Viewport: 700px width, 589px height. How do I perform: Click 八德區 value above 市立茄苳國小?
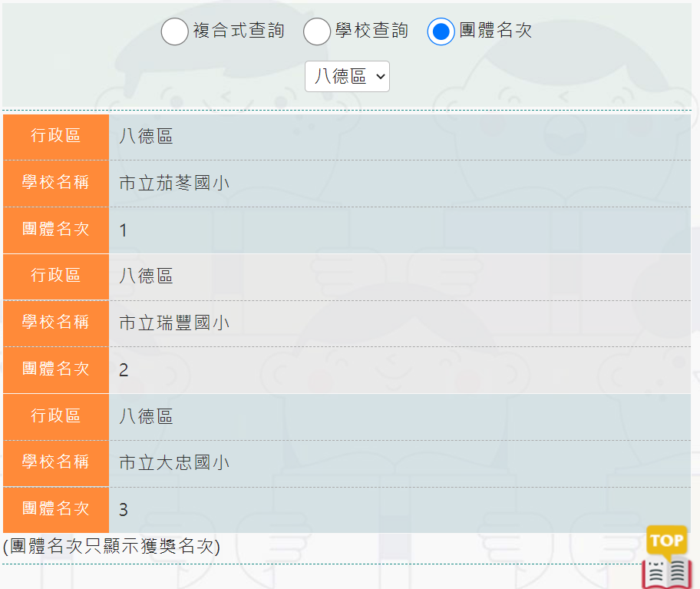146,136
